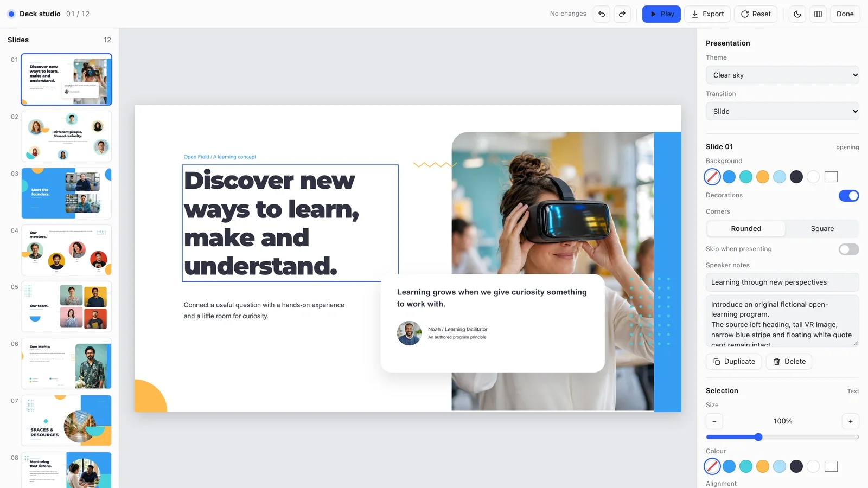Click the quote card text on slide

(x=492, y=298)
